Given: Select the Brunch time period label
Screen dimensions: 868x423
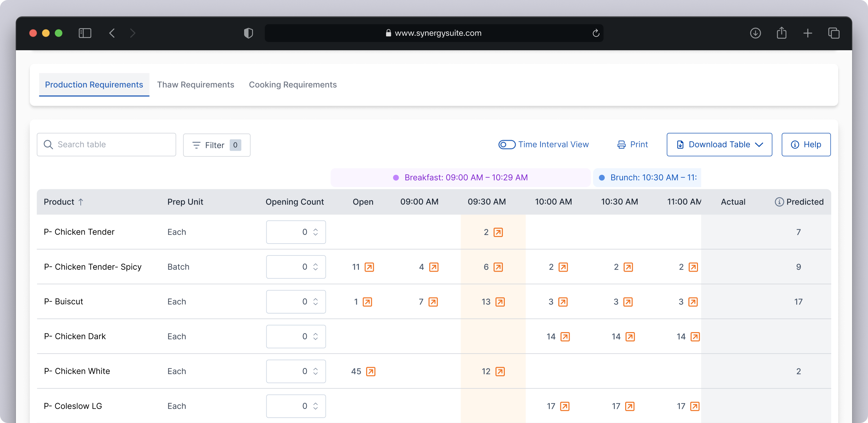Looking at the screenshot, I should pos(647,178).
